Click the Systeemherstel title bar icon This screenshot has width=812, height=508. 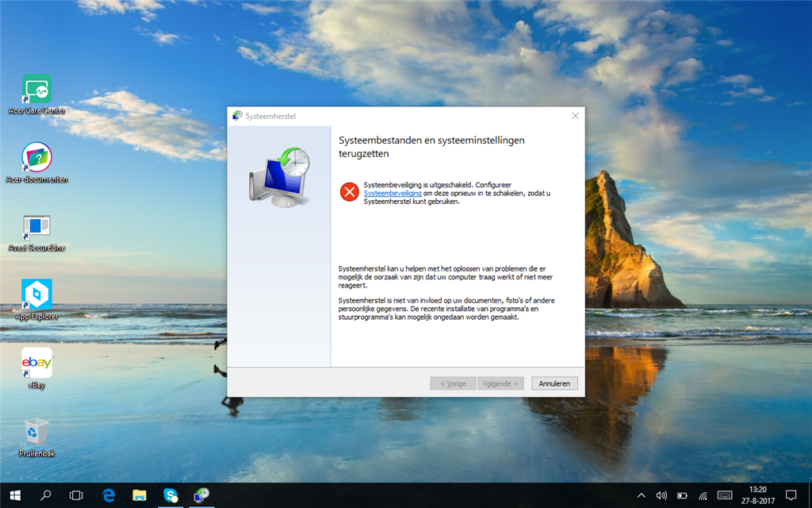click(237, 116)
